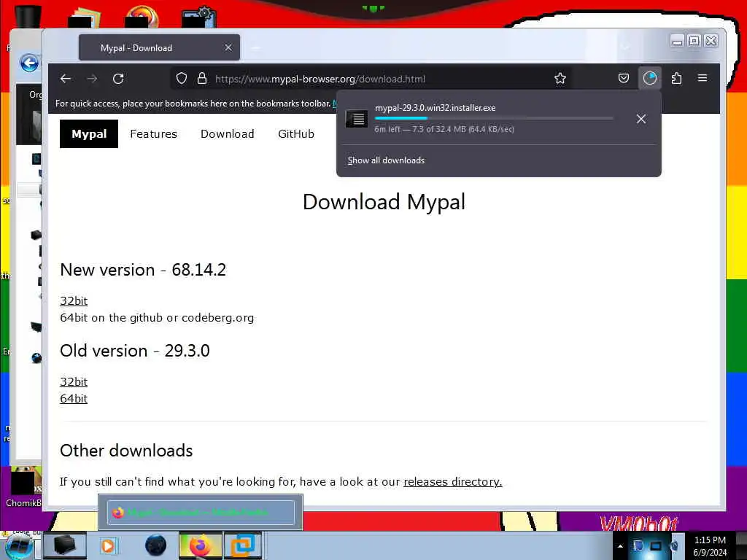Select the Firefox taskbar preview thumbnail
Screen dimensions: 747x560
click(x=201, y=513)
